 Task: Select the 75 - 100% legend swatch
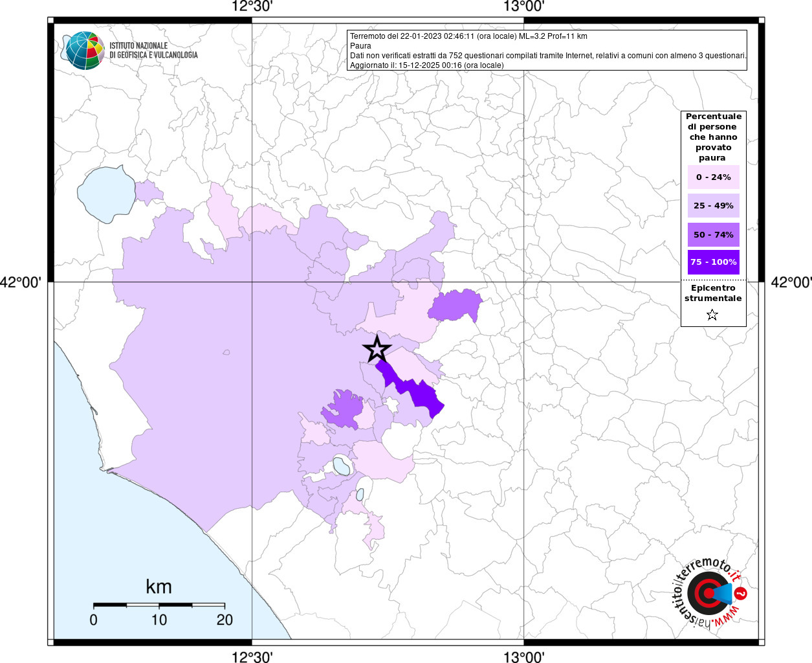tap(713, 262)
